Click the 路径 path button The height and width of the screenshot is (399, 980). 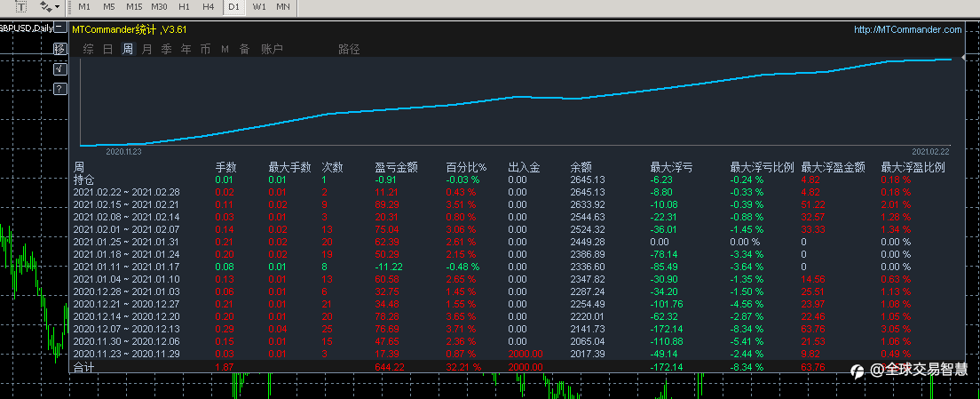pyautogui.click(x=349, y=50)
